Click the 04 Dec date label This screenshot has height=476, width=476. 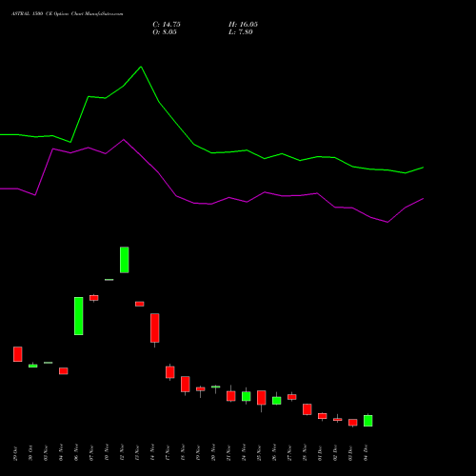(x=366, y=453)
